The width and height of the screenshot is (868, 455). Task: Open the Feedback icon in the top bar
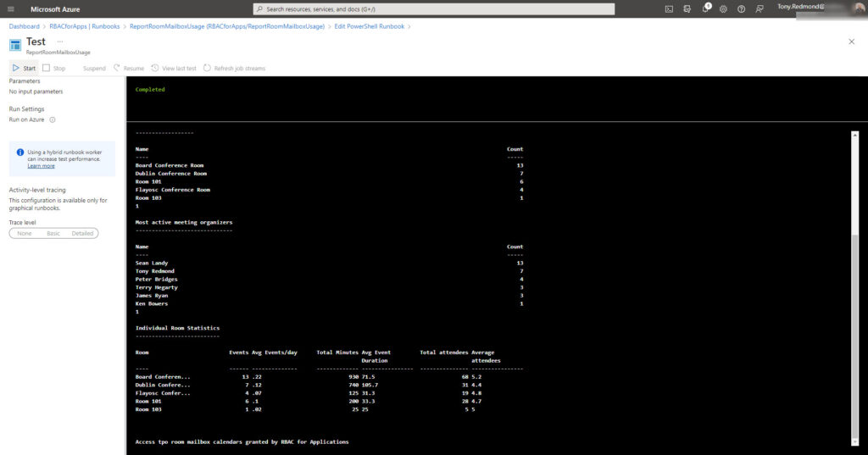pos(759,8)
